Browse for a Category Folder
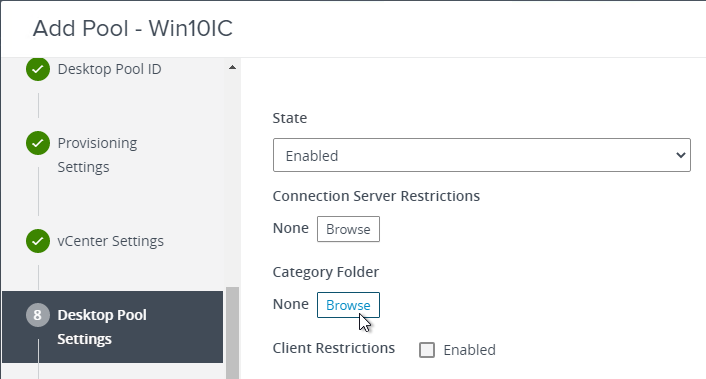This screenshot has height=379, width=706. pyautogui.click(x=348, y=305)
